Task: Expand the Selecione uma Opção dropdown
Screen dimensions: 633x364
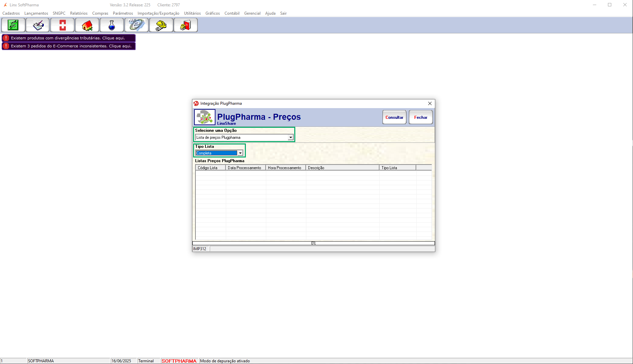Action: point(291,137)
